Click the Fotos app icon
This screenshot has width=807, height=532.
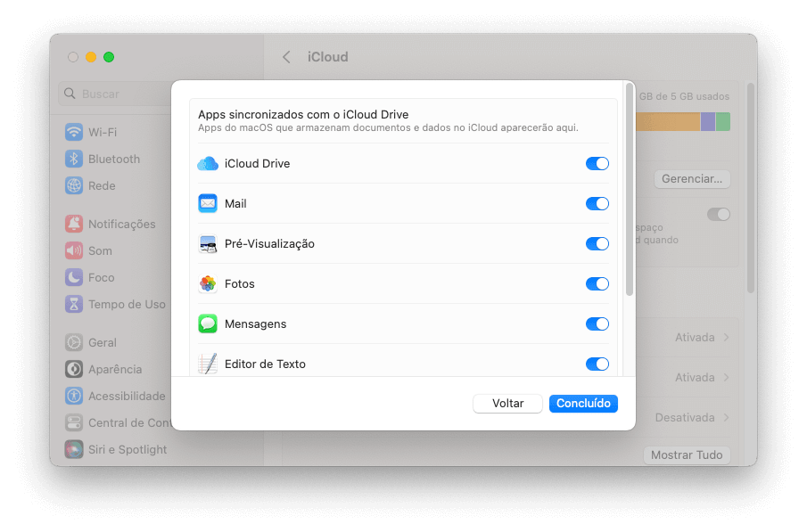tap(208, 284)
